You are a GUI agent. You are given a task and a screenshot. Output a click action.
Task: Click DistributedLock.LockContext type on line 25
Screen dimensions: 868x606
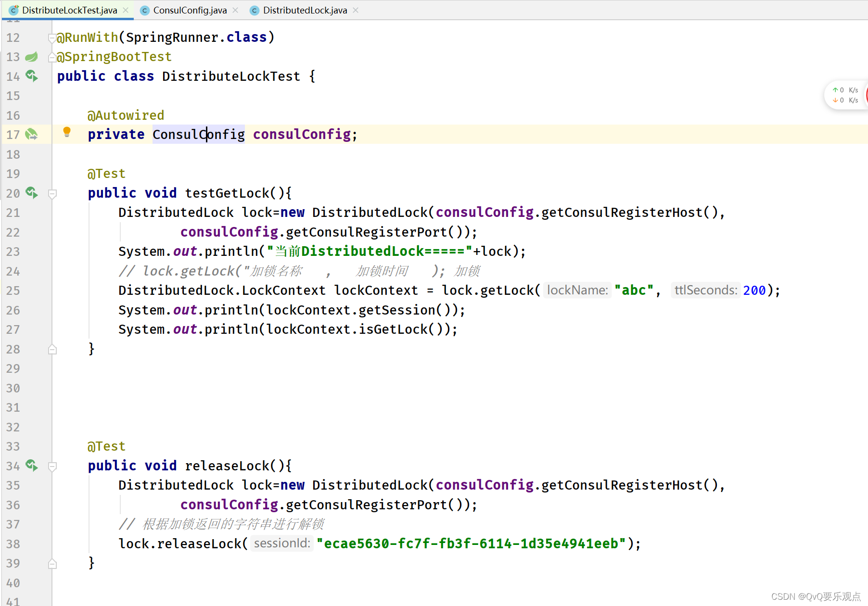tap(222, 290)
